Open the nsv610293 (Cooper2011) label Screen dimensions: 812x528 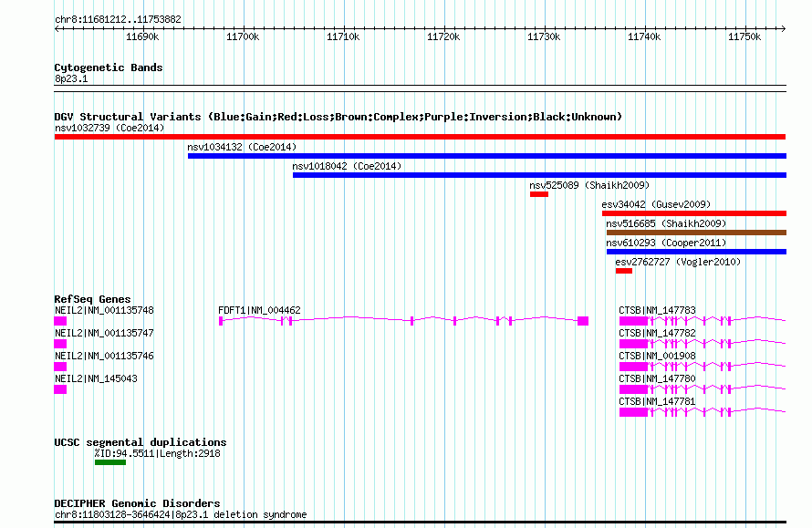pyautogui.click(x=667, y=243)
